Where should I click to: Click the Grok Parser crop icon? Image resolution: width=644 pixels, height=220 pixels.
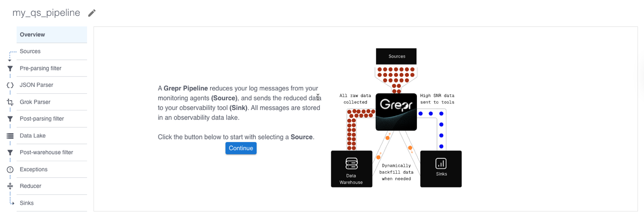[x=10, y=102]
